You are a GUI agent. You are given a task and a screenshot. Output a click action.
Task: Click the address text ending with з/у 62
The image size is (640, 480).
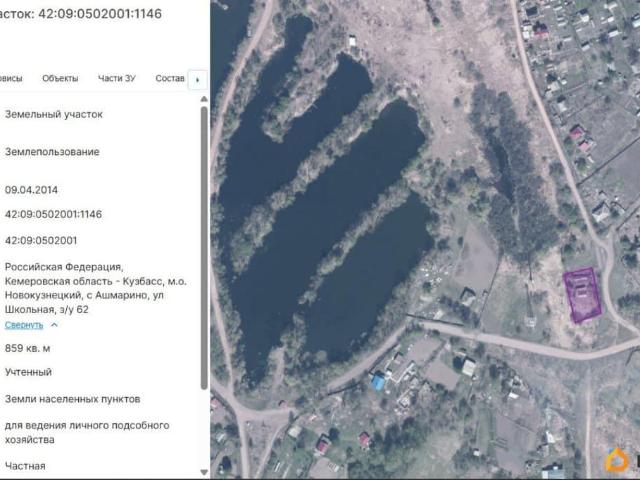(x=96, y=288)
